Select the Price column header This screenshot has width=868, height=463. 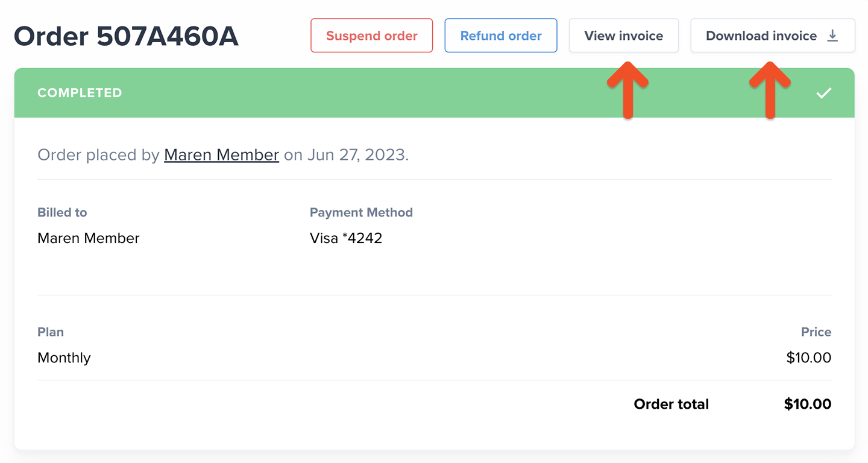(816, 332)
